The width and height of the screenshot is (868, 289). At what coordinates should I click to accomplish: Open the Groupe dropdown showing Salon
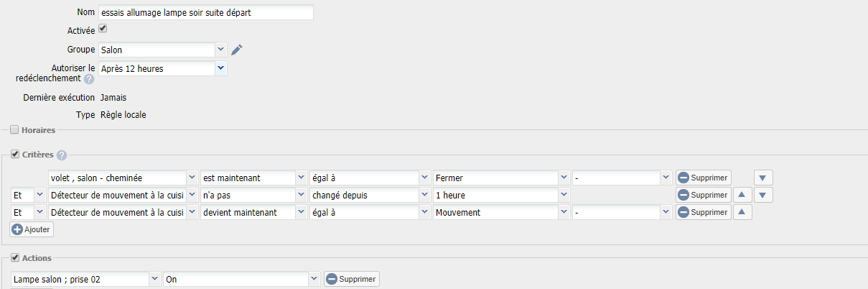(x=163, y=50)
